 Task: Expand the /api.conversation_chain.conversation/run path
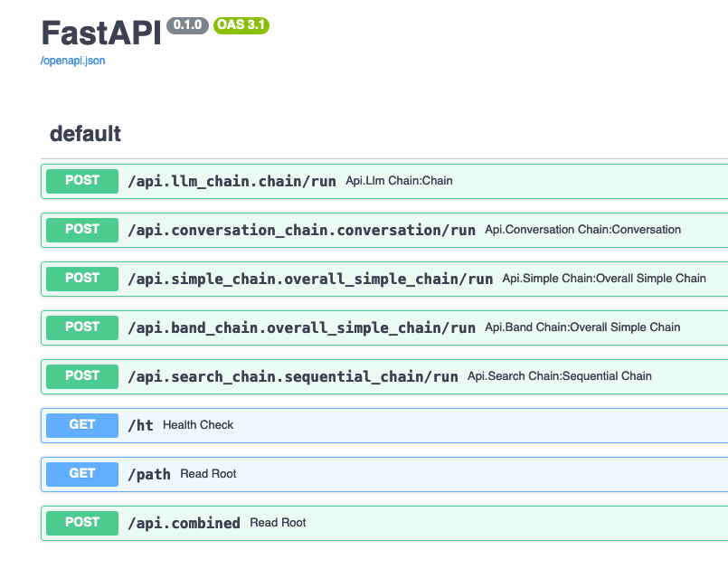(301, 230)
